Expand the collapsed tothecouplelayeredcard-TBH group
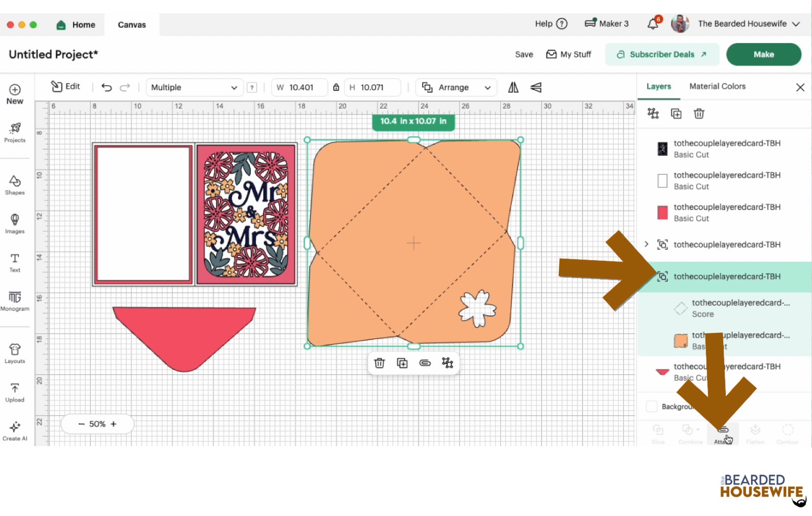Screen dimensions: 812x516 pos(647,244)
